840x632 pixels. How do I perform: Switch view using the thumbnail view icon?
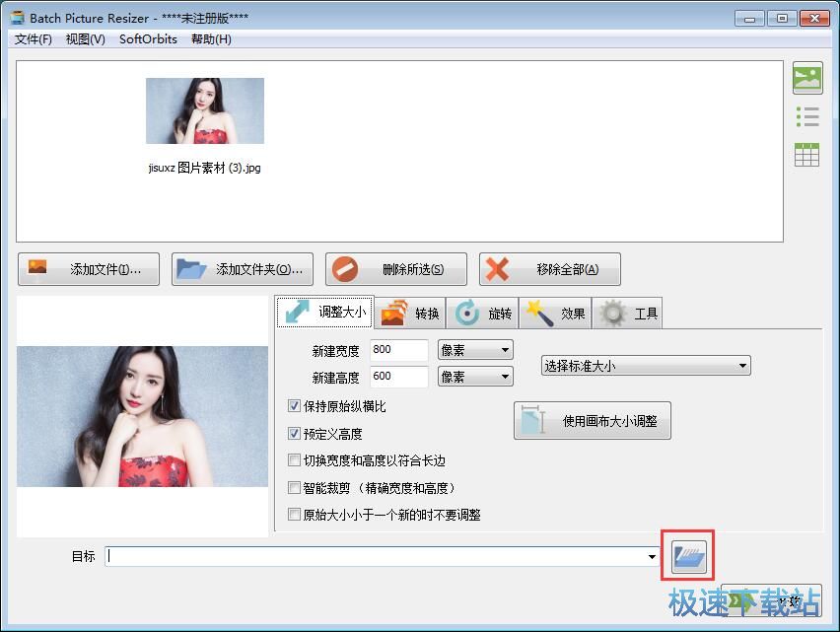pos(806,78)
